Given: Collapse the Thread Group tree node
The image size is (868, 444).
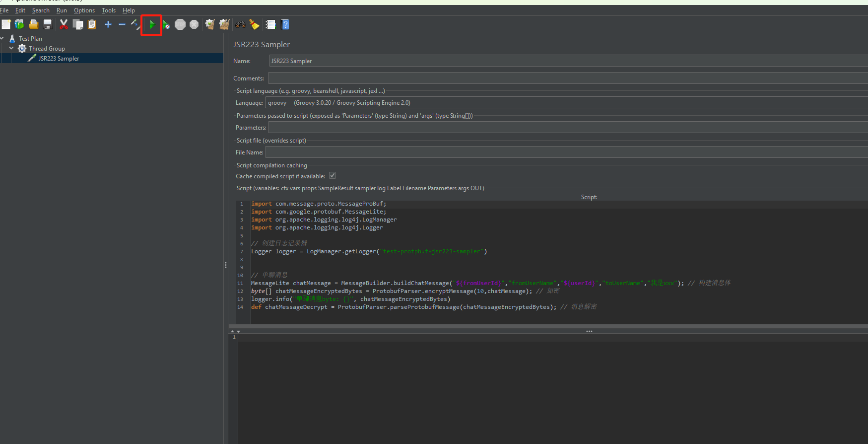Looking at the screenshot, I should (11, 48).
